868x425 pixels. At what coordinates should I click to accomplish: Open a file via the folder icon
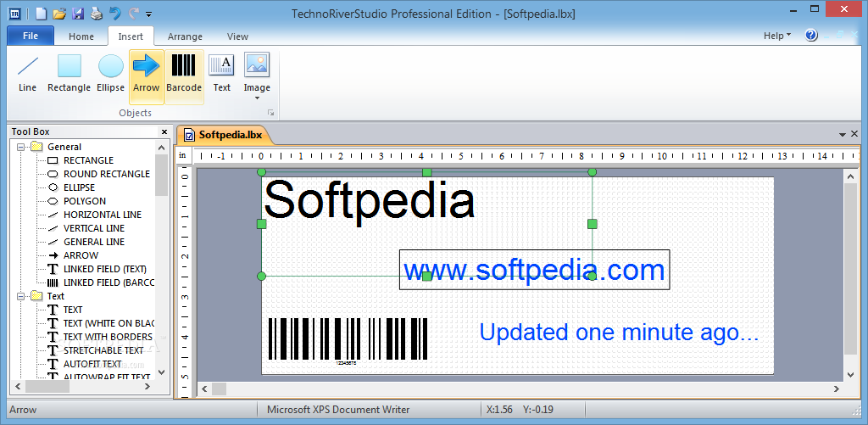[x=60, y=14]
